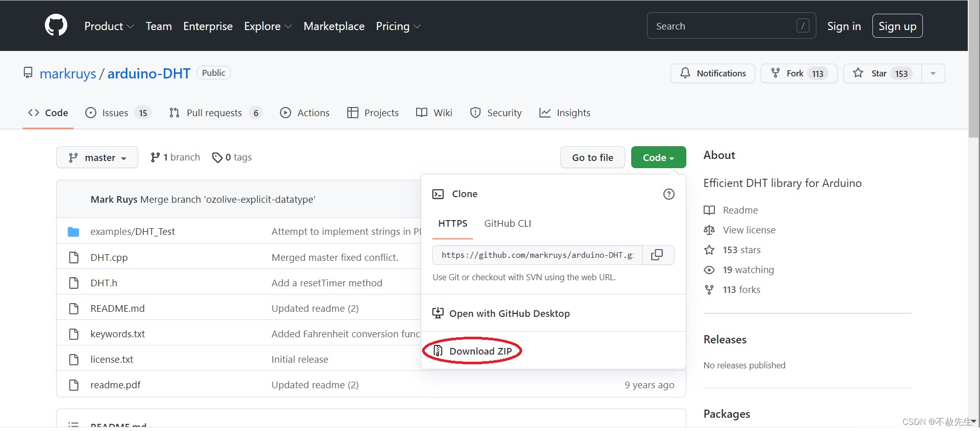The height and width of the screenshot is (431, 980).
Task: Switch to the GitHub CLI clone tab
Action: [x=507, y=224]
